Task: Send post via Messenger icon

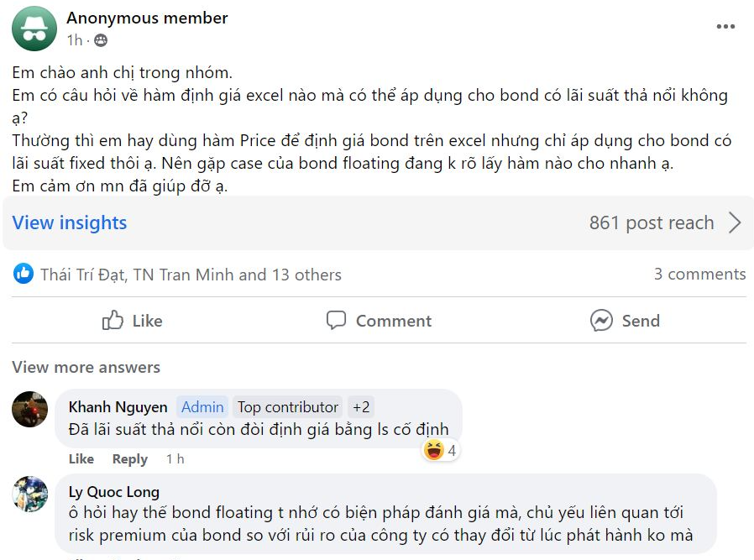Action: 625,321
